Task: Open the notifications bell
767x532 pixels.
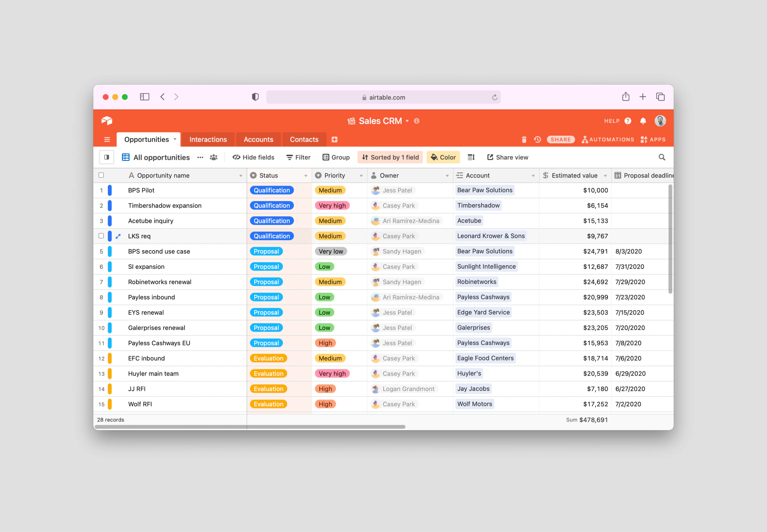Action: [643, 121]
